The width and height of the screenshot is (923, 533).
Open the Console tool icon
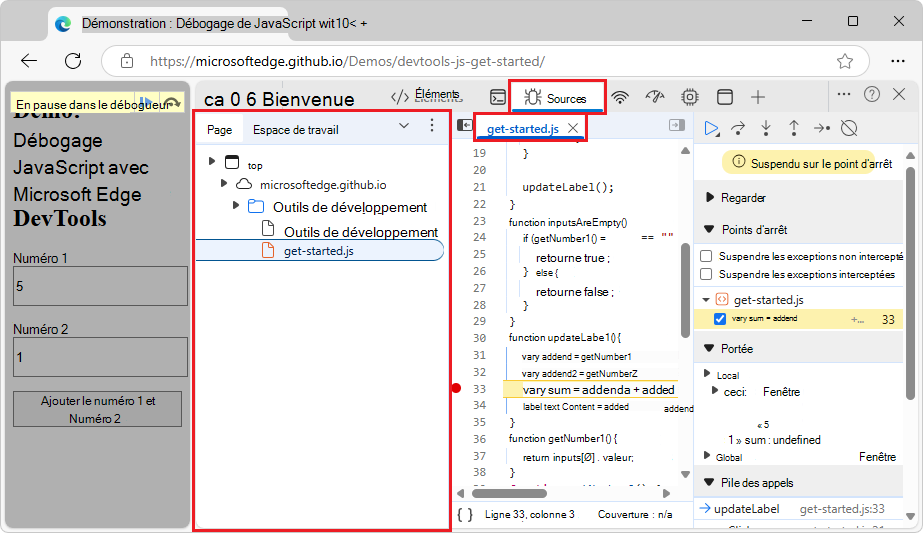click(x=498, y=97)
